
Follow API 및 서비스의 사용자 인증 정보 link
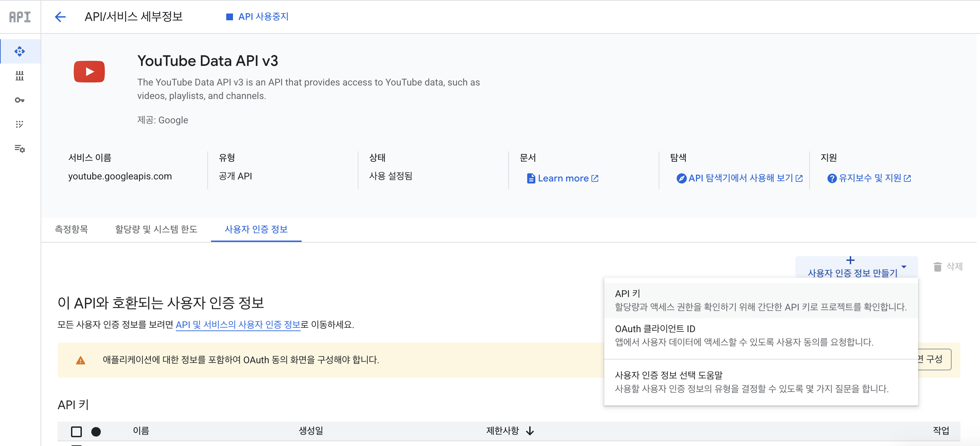(x=238, y=325)
